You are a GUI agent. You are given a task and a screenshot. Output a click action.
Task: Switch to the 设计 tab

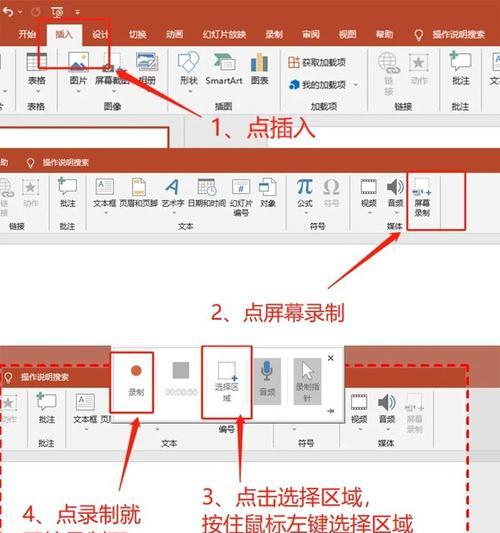click(x=101, y=34)
